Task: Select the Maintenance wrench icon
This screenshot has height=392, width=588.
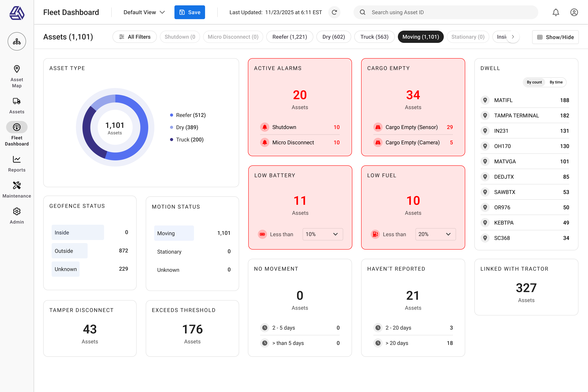Action: click(16, 185)
